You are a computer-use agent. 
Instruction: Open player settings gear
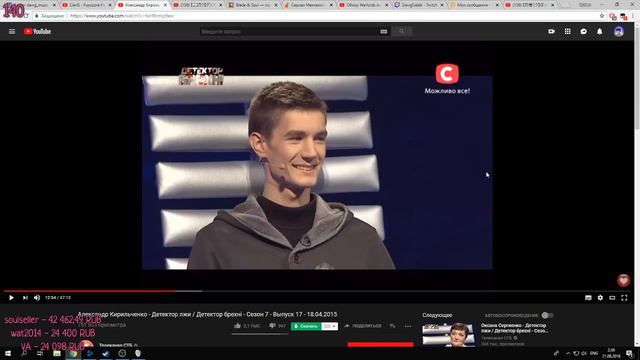pos(600,298)
